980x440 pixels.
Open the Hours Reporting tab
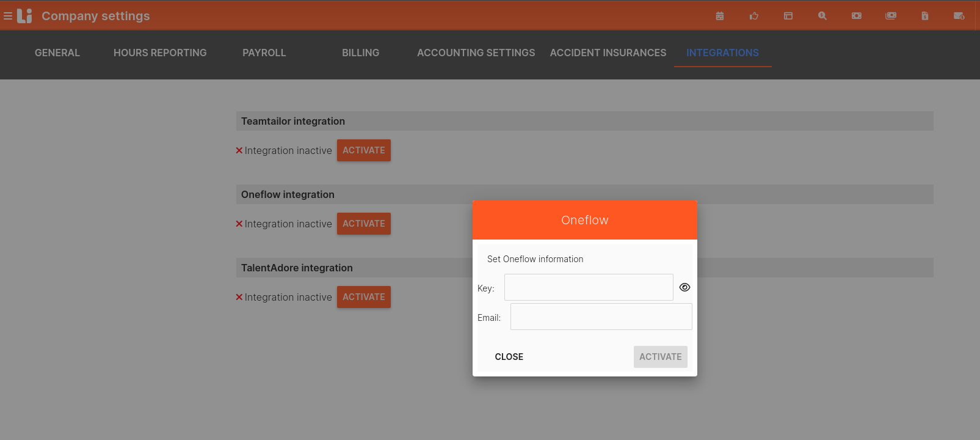[160, 53]
